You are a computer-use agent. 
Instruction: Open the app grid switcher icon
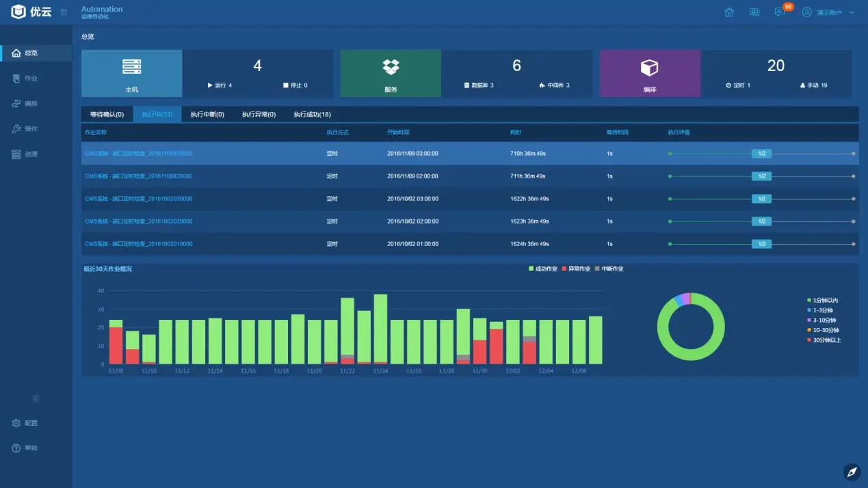click(64, 12)
